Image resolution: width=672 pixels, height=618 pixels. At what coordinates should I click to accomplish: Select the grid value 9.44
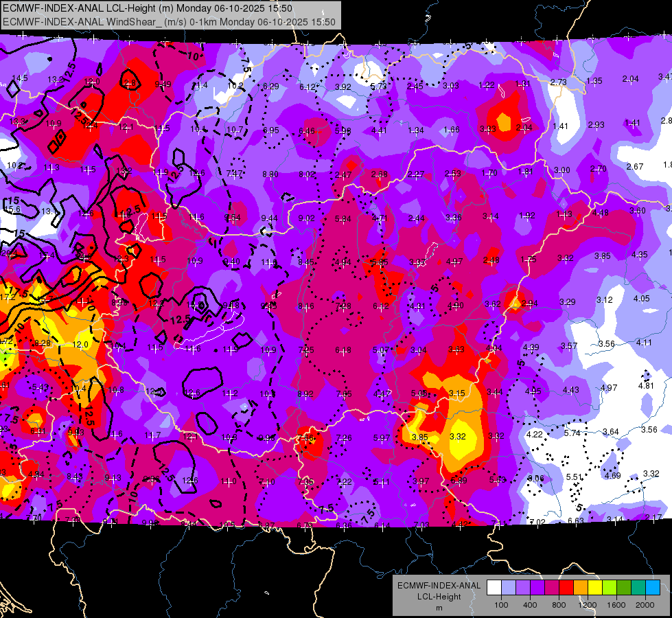click(x=269, y=218)
